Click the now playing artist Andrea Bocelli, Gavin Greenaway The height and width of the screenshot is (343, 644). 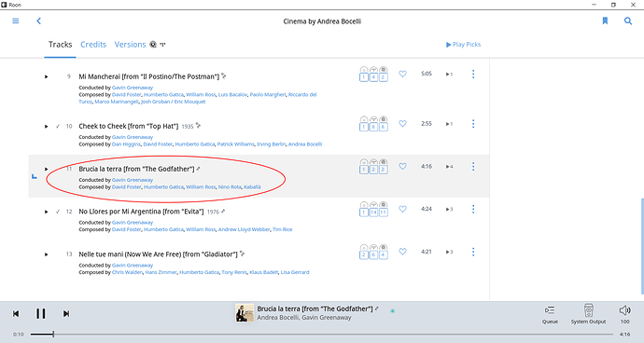[x=304, y=317]
